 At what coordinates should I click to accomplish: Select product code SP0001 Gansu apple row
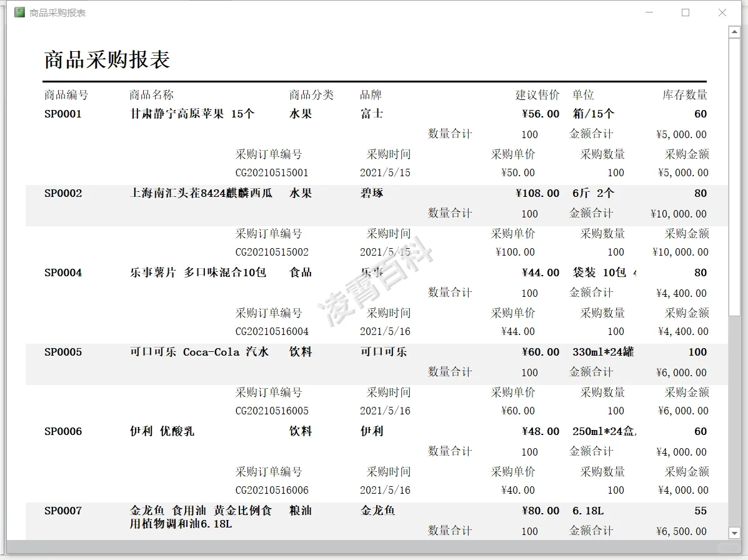click(x=62, y=114)
